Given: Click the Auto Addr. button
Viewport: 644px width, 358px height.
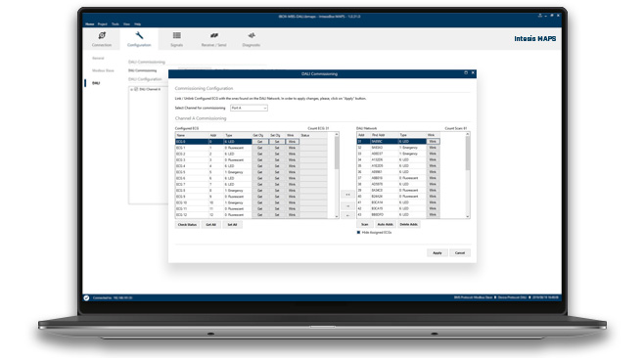Looking at the screenshot, I should [x=386, y=224].
